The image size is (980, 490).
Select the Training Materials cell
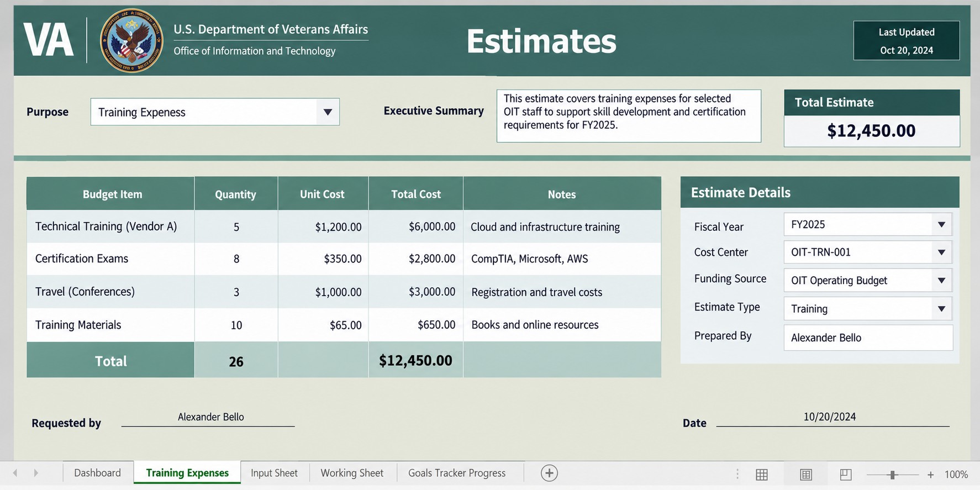pyautogui.click(x=110, y=325)
